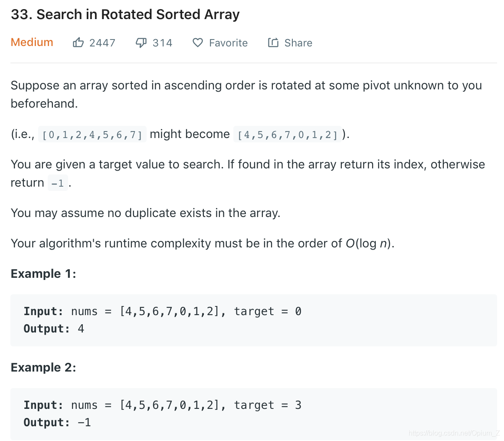Click the Example 1 Output value 4
504x441 pixels.
point(81,329)
